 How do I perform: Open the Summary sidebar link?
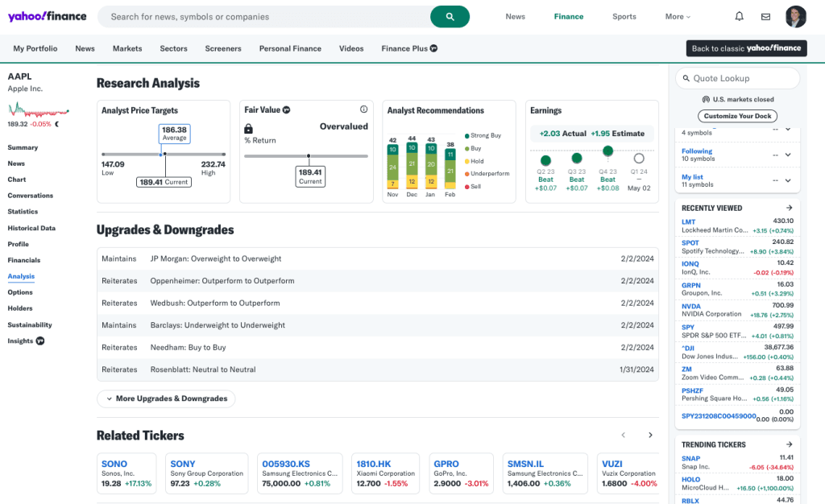pos(23,147)
